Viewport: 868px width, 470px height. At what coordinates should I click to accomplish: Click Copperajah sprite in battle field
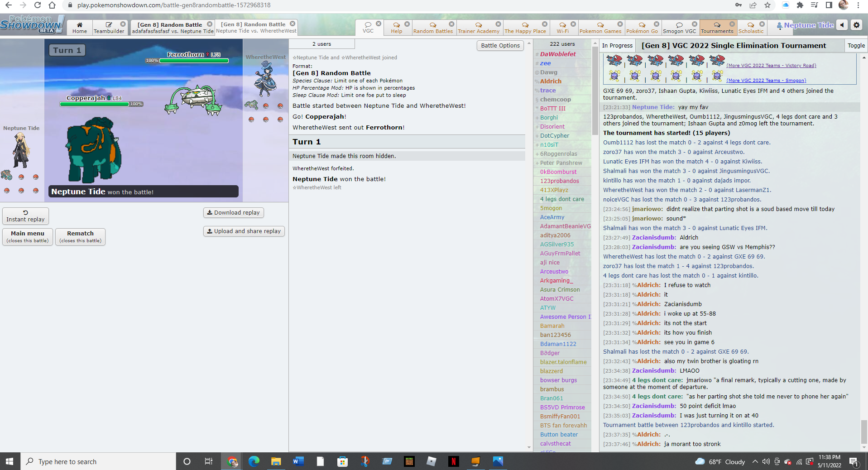click(94, 151)
